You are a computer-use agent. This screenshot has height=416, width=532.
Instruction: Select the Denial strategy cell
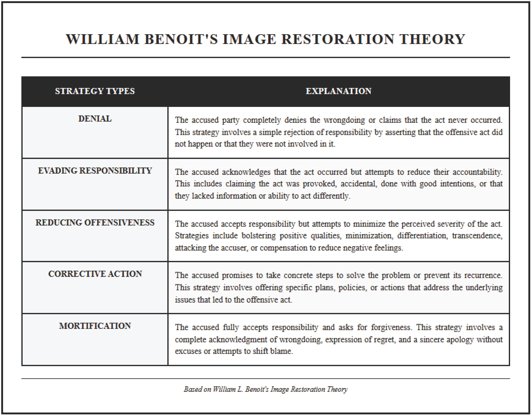pos(95,119)
